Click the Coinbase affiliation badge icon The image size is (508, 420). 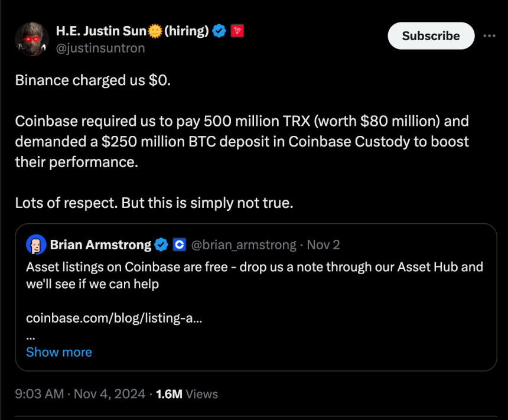(179, 245)
